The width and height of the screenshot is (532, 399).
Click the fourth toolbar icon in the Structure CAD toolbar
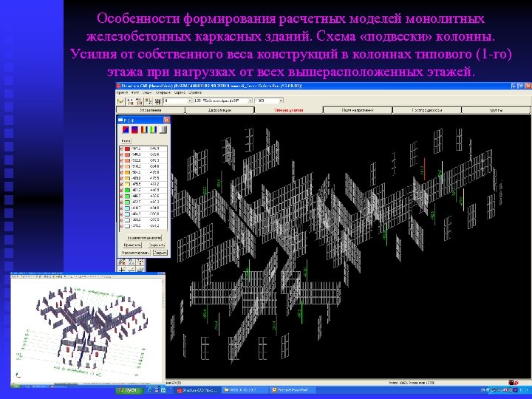149,101
